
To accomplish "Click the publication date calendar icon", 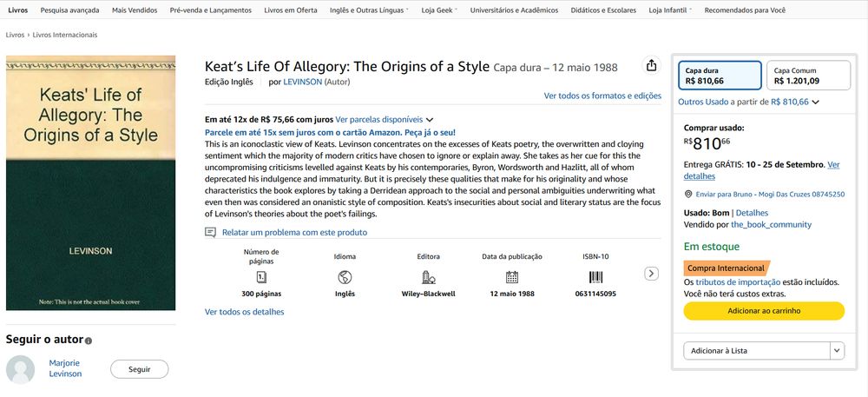I will coord(512,277).
